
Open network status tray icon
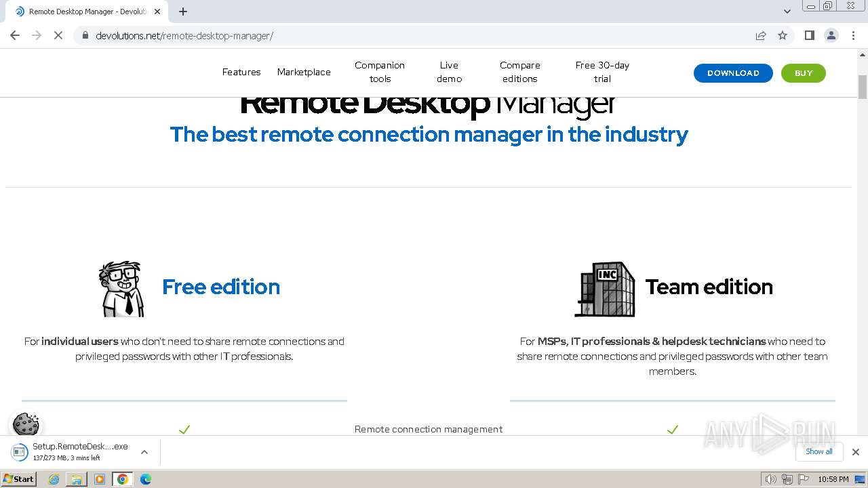point(787,479)
